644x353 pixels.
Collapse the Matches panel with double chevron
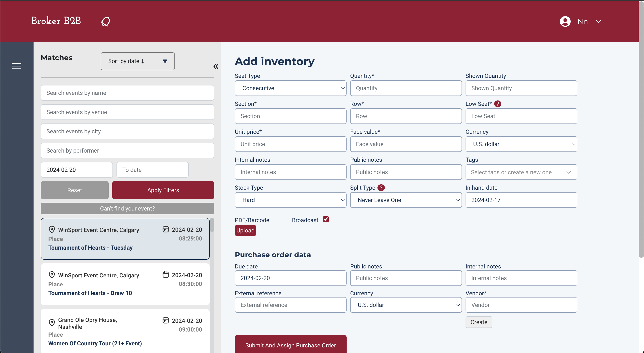(216, 66)
